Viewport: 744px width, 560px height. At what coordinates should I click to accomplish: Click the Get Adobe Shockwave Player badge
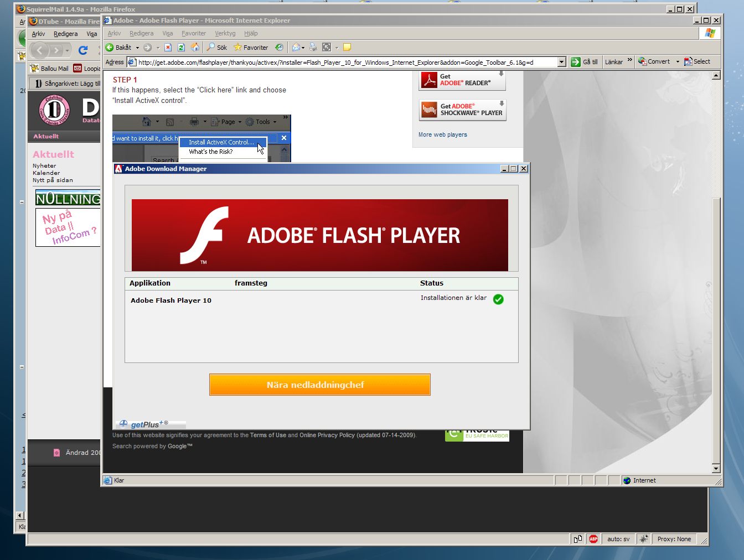click(462, 110)
